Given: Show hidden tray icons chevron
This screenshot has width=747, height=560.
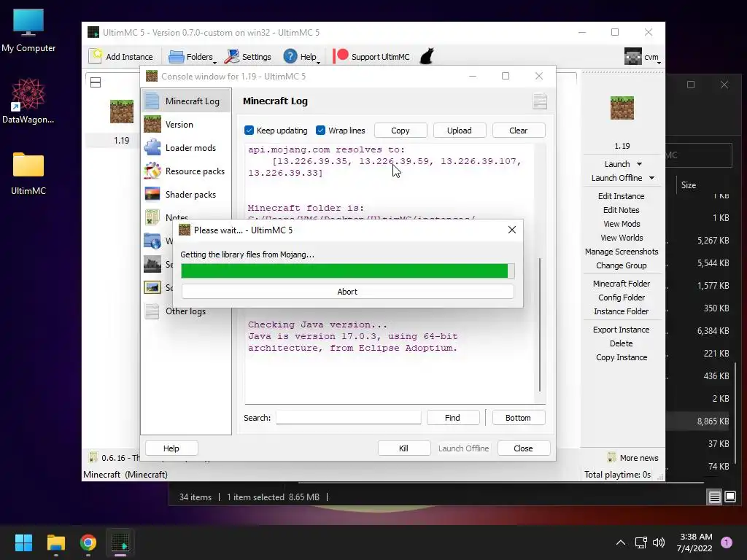Looking at the screenshot, I should coord(620,542).
